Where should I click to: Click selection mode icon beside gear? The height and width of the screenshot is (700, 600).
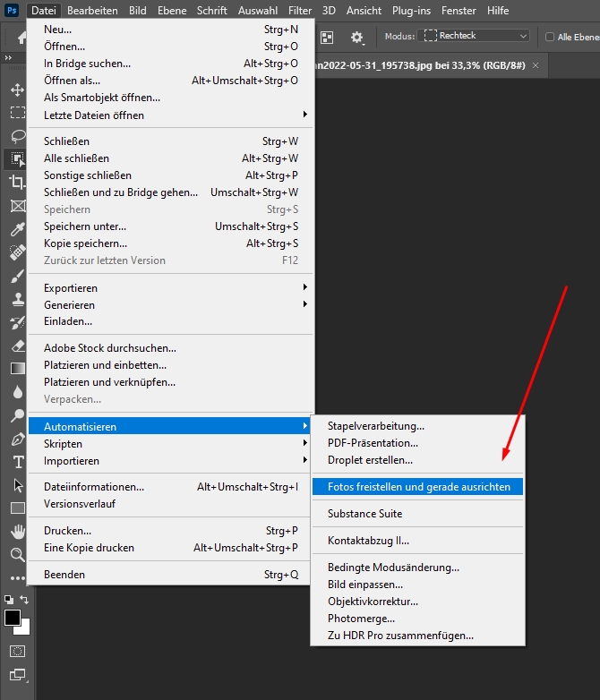[x=327, y=38]
